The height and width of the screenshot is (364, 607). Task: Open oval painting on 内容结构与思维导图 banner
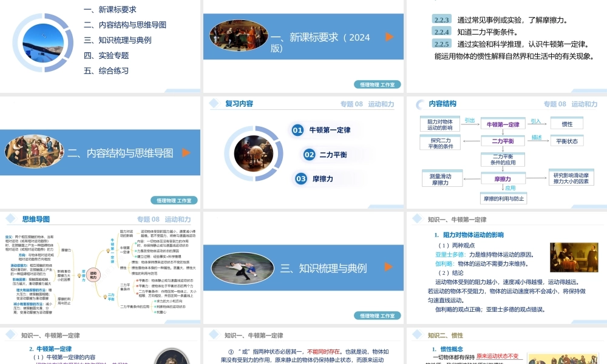coord(35,151)
